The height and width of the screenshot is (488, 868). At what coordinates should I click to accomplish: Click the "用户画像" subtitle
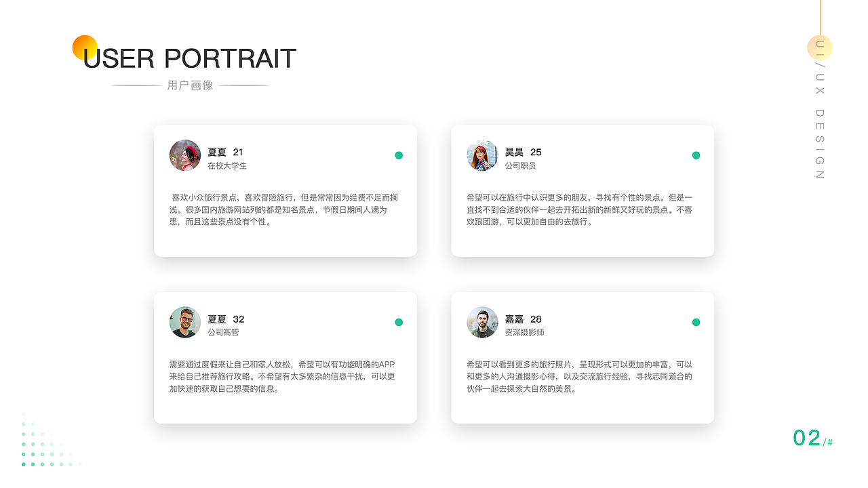[x=190, y=85]
